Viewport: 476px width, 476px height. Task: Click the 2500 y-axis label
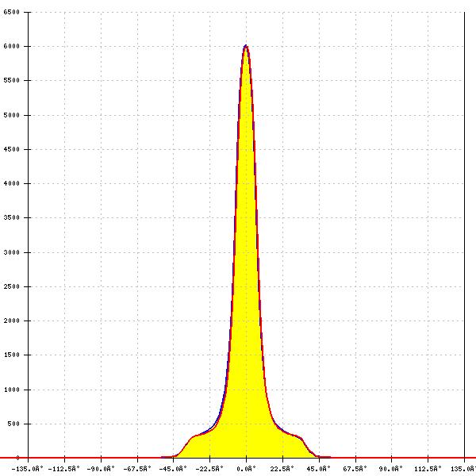click(12, 286)
